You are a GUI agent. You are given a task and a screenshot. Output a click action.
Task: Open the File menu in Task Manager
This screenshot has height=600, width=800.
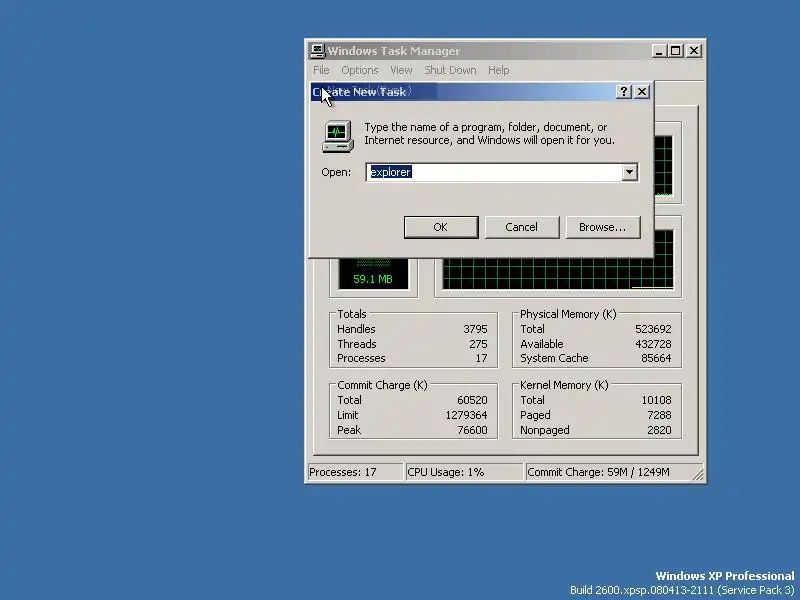pyautogui.click(x=321, y=70)
